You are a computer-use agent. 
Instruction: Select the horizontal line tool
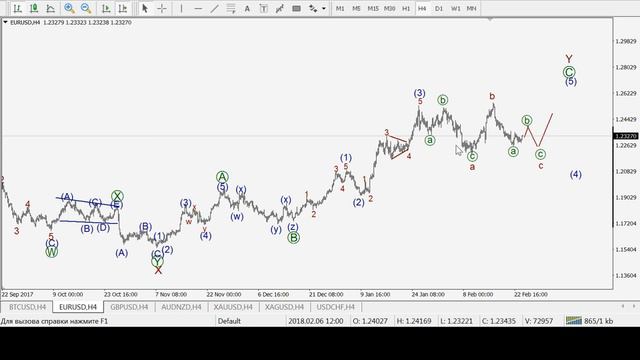pos(198,8)
